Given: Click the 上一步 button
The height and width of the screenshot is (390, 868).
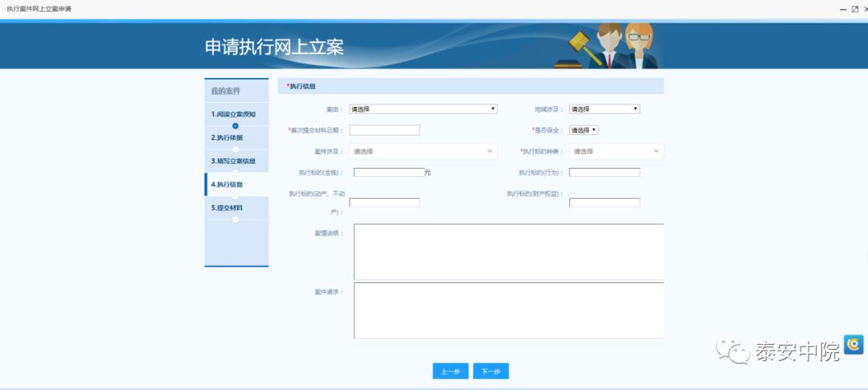Looking at the screenshot, I should click(x=451, y=372).
